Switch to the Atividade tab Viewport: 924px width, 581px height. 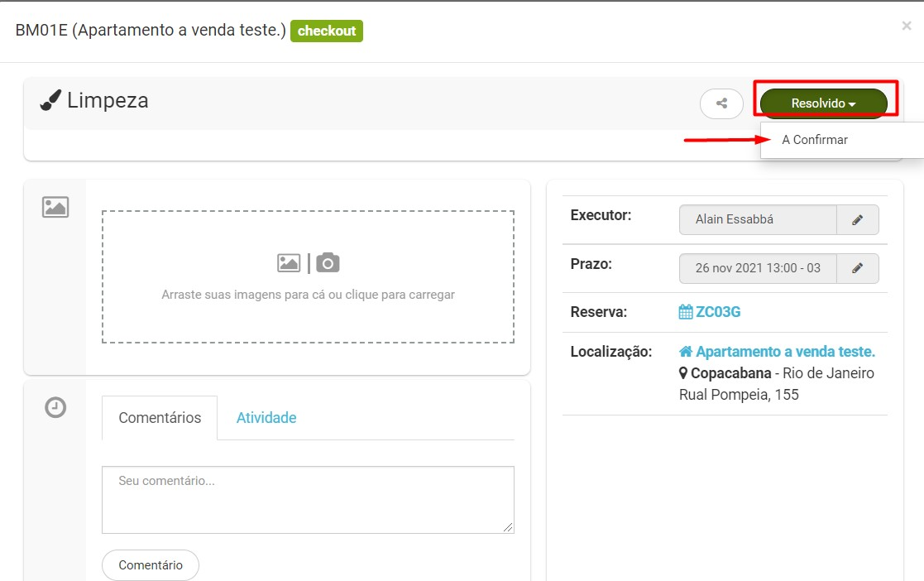click(266, 418)
